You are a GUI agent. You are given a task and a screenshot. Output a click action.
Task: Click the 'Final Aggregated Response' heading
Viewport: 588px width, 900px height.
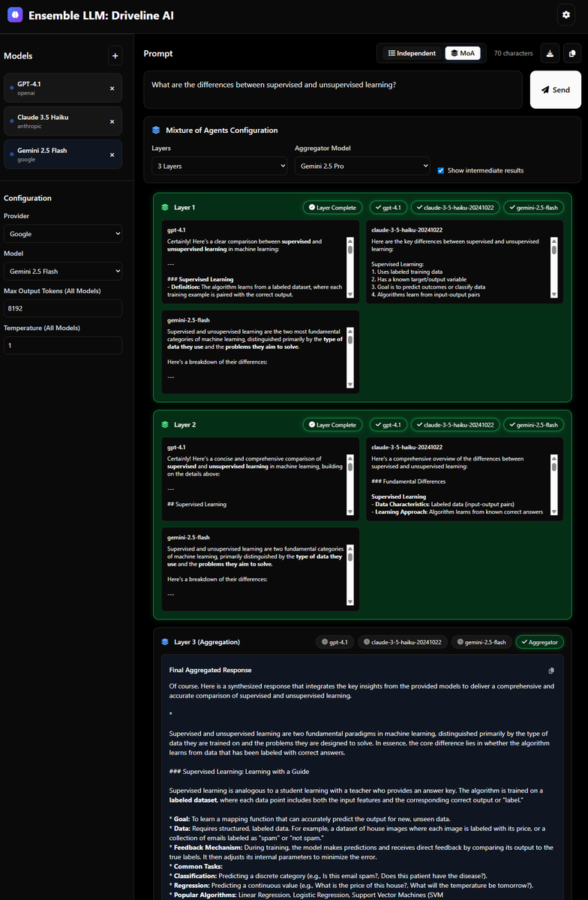click(210, 670)
